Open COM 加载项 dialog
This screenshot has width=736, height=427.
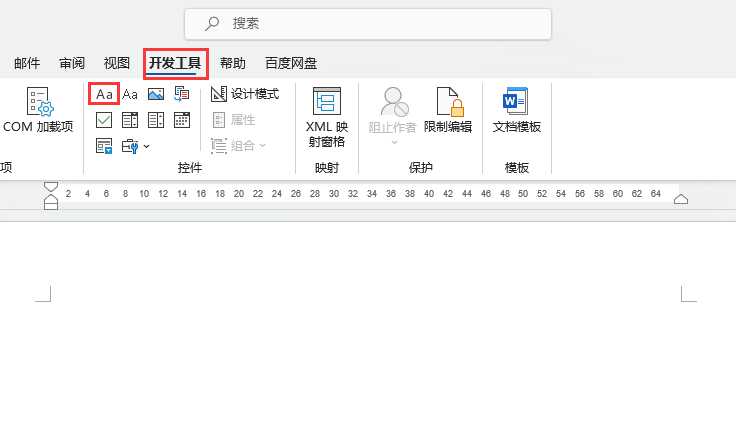coord(38,110)
